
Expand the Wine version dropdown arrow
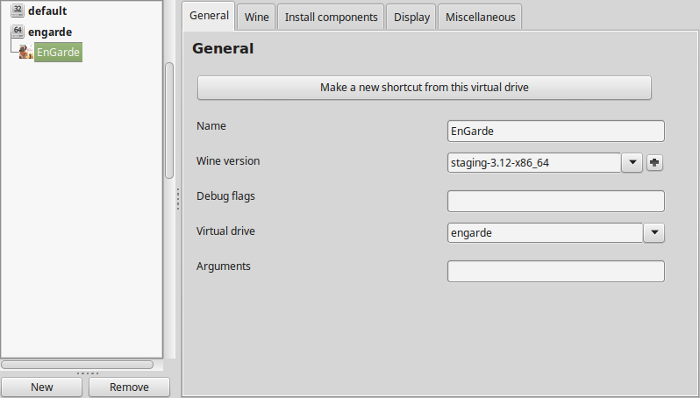coord(632,162)
